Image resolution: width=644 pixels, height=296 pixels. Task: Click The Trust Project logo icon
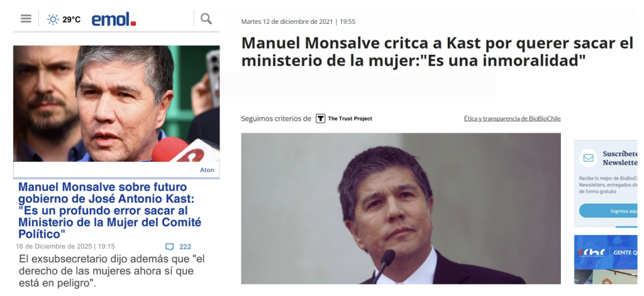pos(320,118)
